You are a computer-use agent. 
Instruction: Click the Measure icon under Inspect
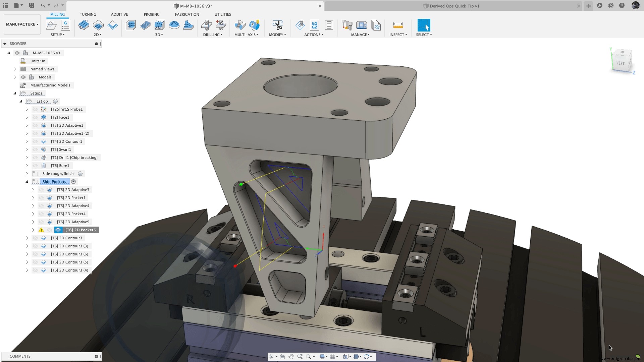point(398,25)
